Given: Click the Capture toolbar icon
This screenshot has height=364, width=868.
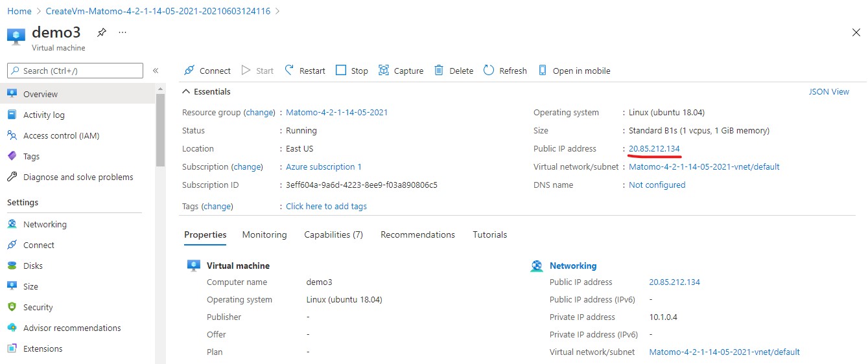Looking at the screenshot, I should point(384,71).
